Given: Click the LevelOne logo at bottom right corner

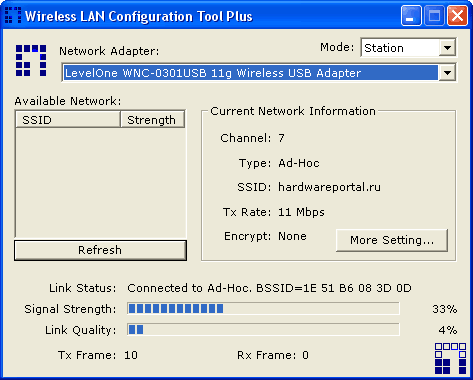Looking at the screenshot, I should 450,358.
